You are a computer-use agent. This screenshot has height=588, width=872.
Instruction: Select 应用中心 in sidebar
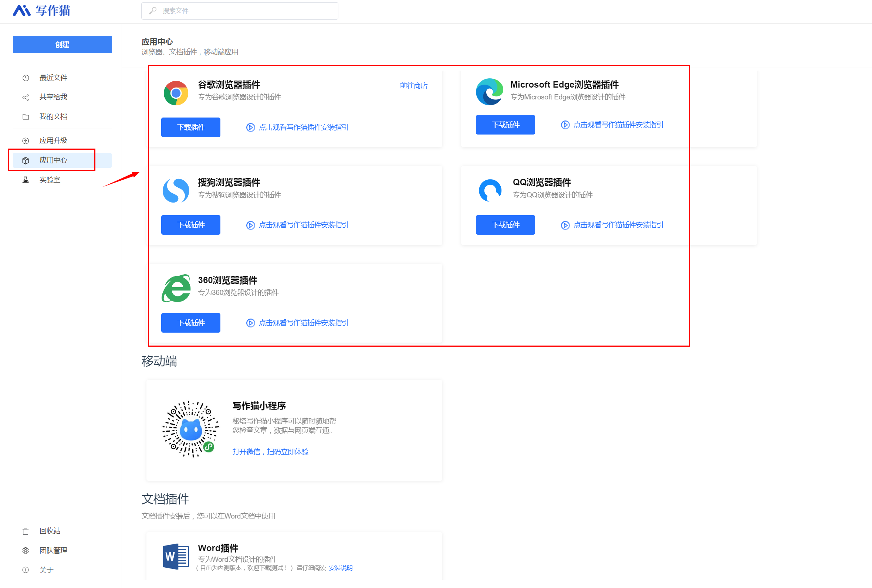(62, 160)
